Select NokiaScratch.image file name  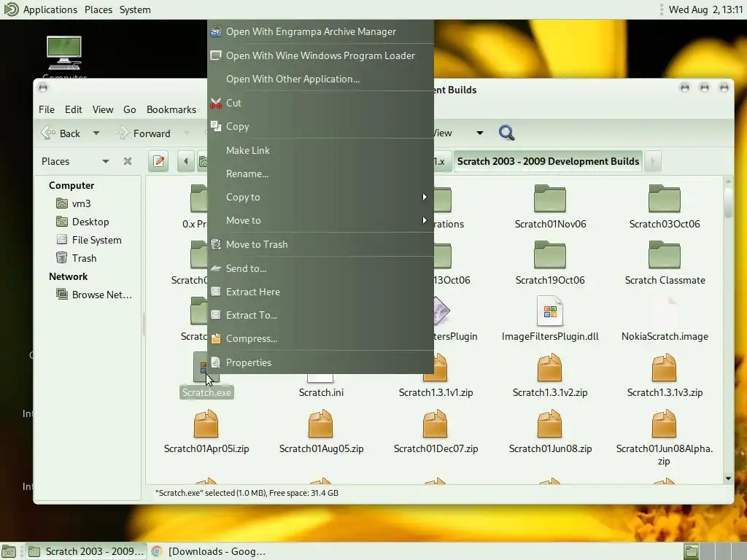pos(665,336)
